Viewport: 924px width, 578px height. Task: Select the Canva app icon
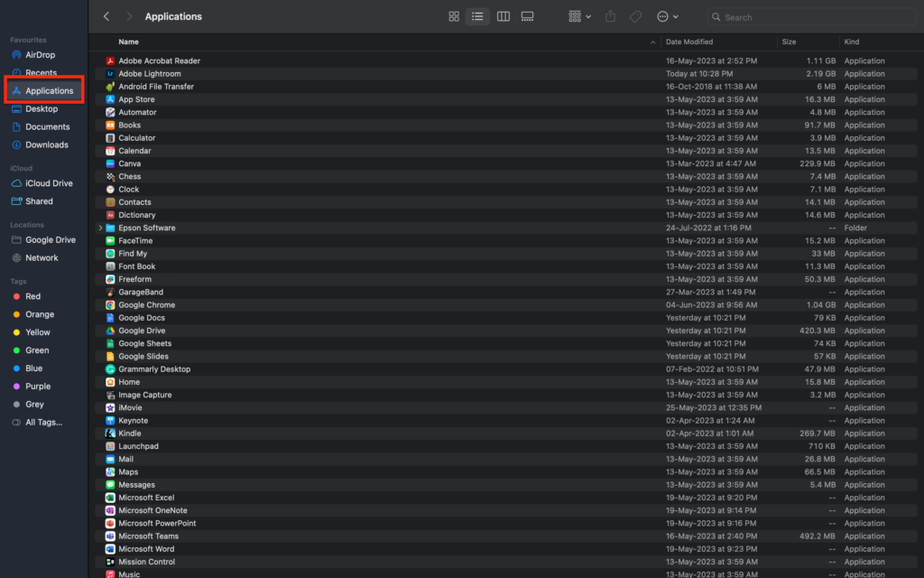[x=110, y=164]
